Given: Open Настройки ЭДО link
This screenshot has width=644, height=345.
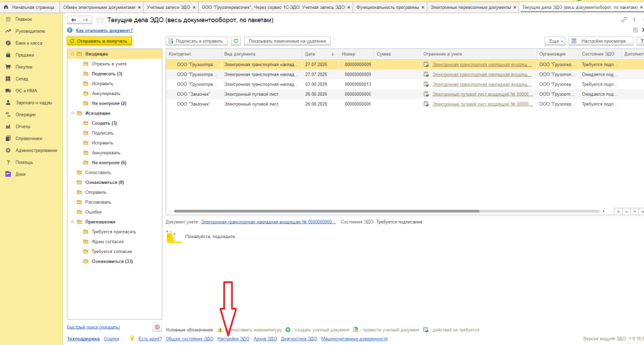Looking at the screenshot, I should pyautogui.click(x=233, y=339).
